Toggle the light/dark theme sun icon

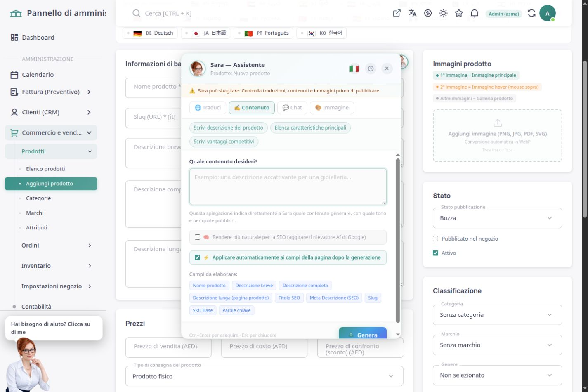[443, 13]
